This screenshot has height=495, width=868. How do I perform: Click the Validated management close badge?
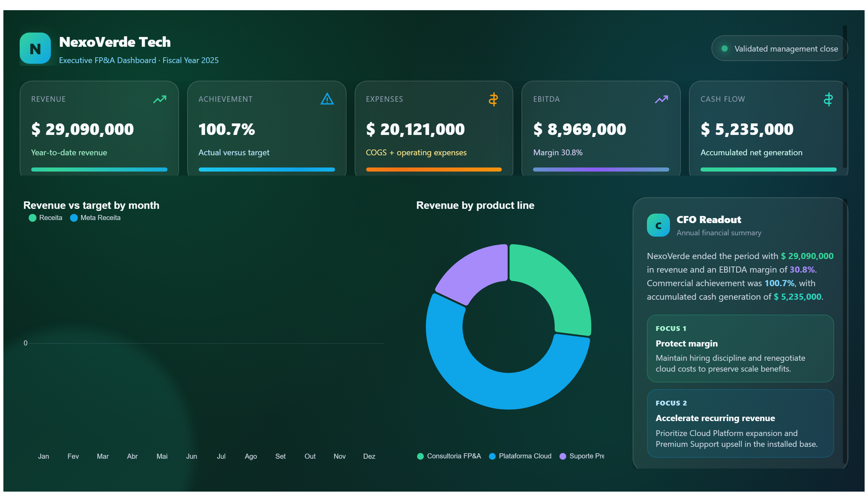click(779, 48)
